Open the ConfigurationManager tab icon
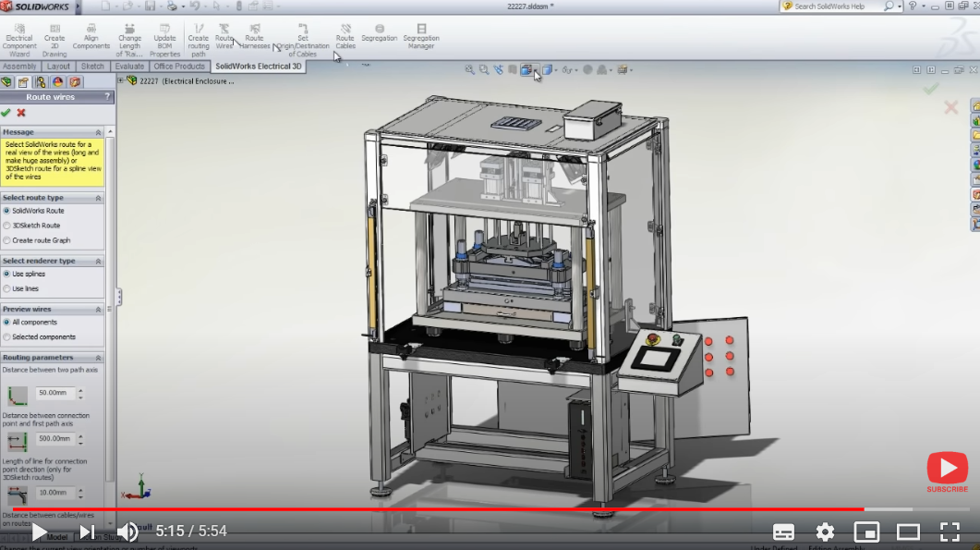The image size is (980, 550). (41, 82)
